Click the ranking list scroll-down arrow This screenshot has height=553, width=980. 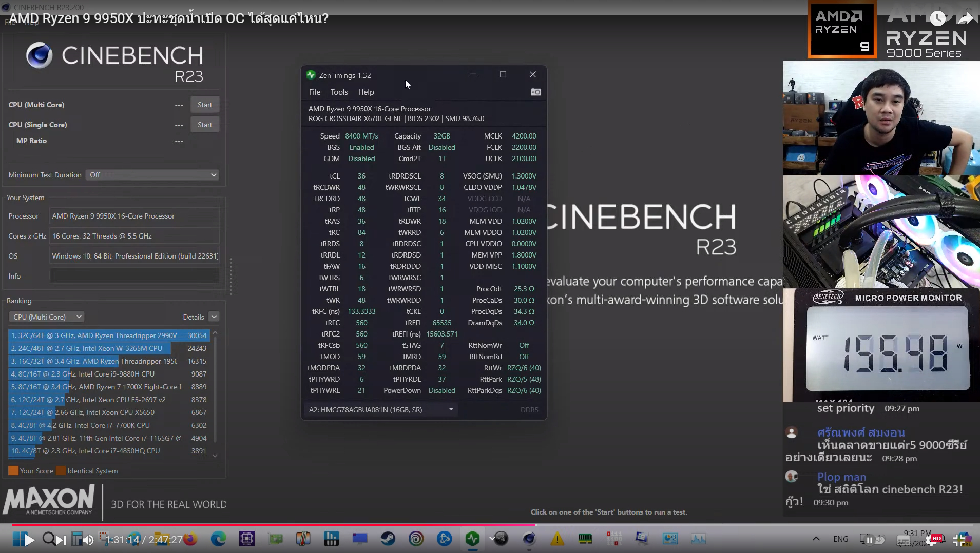(215, 455)
